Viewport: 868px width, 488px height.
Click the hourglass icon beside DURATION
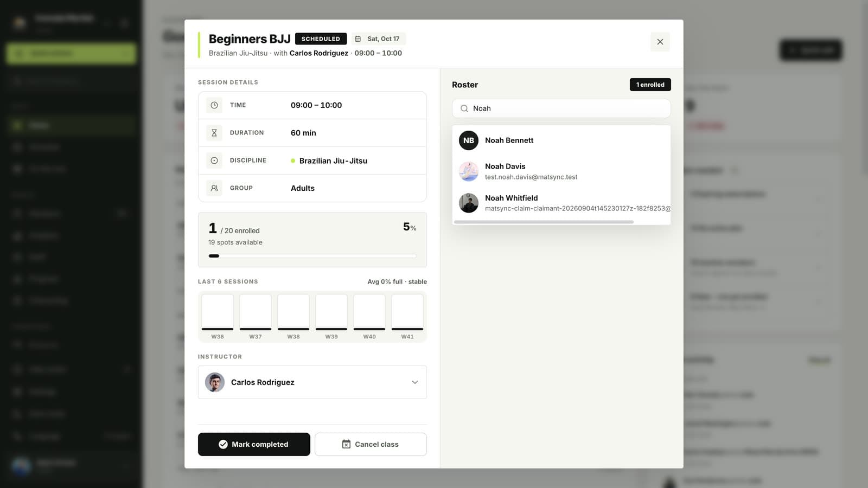click(x=214, y=133)
